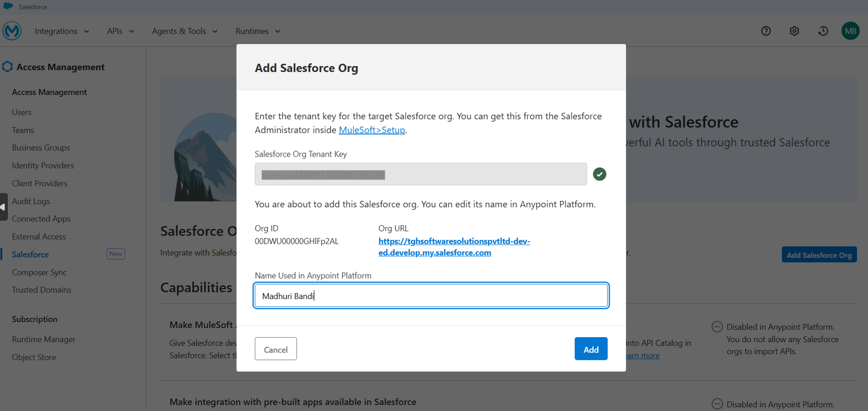Open Identity Providers in the sidebar
Image resolution: width=868 pixels, height=411 pixels.
43,165
